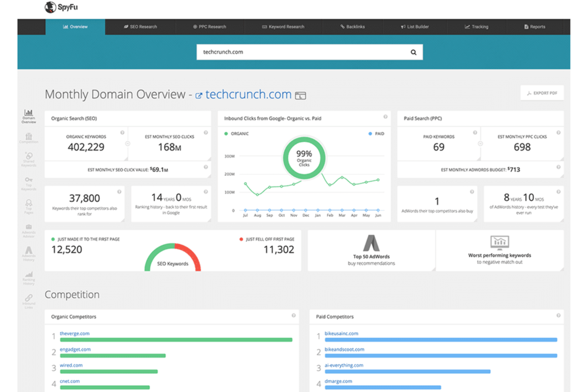Image resolution: width=588 pixels, height=392 pixels.
Task: Select Adwords History sidebar icon
Action: pos(29,254)
